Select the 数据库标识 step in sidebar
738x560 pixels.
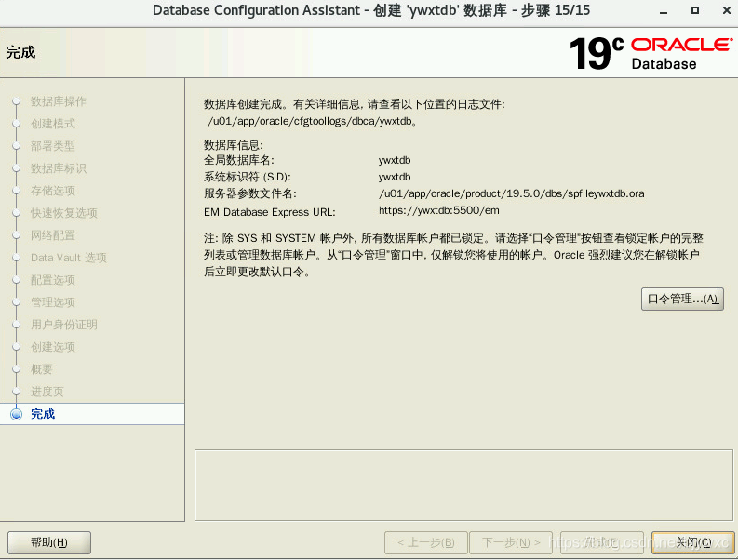click(59, 168)
